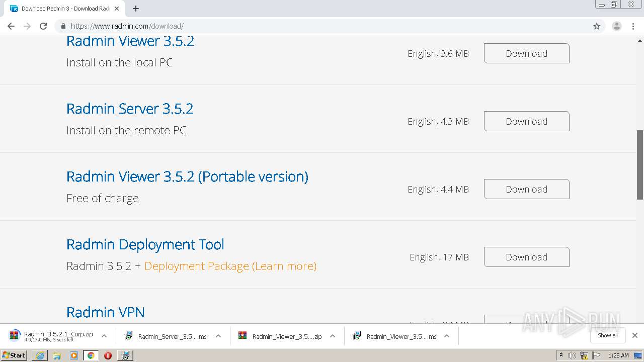
Task: Expand options for Radmin_Viewer zip download
Action: [x=333, y=336]
